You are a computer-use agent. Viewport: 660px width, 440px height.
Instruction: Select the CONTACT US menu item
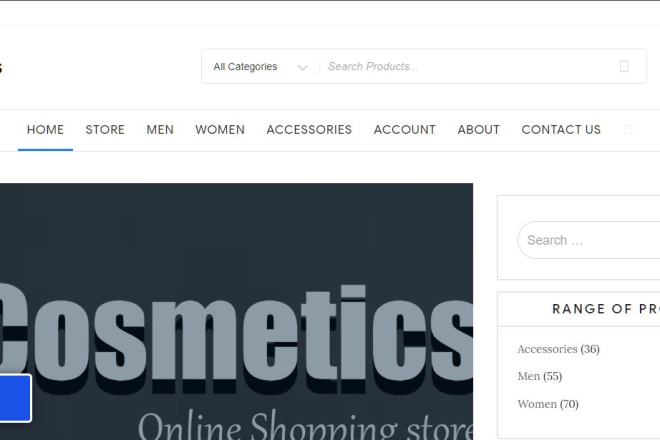(561, 130)
